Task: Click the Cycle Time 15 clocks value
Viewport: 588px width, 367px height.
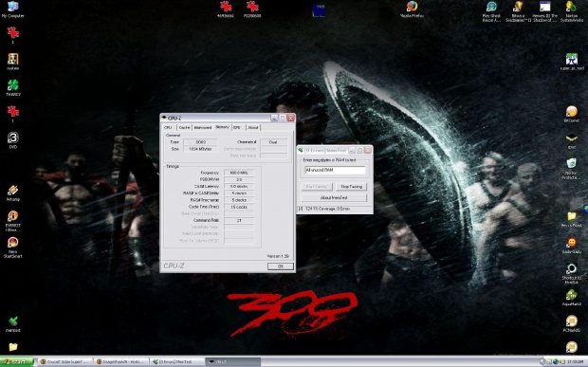Action: tap(239, 207)
